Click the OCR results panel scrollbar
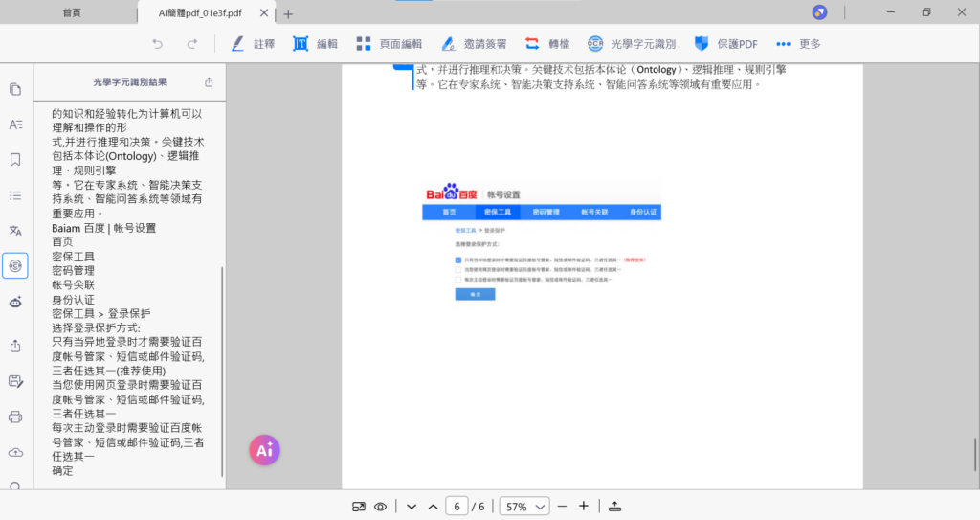 click(222, 373)
